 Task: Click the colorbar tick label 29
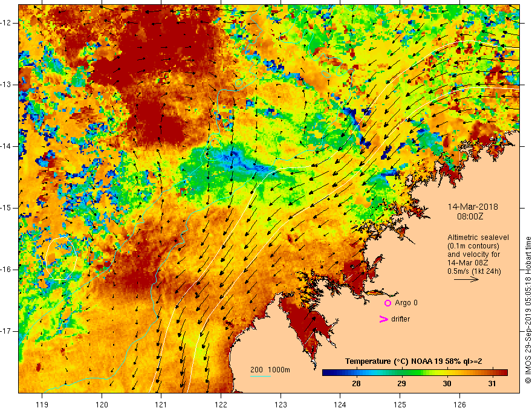[401, 384]
